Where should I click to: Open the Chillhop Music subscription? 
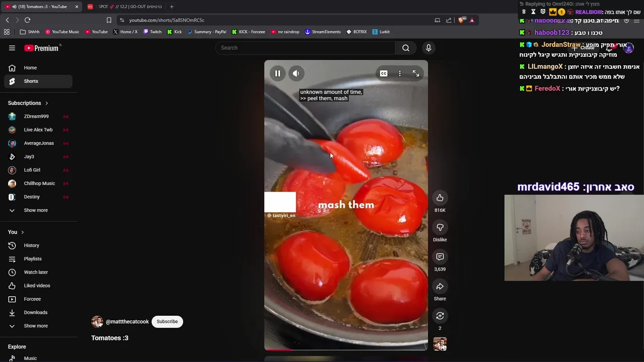38,184
